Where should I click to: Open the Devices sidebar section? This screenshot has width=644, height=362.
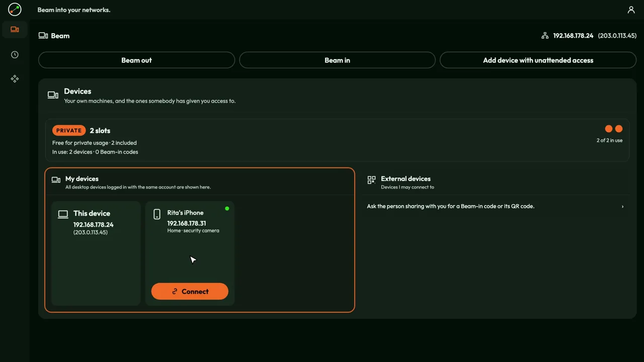tap(15, 30)
